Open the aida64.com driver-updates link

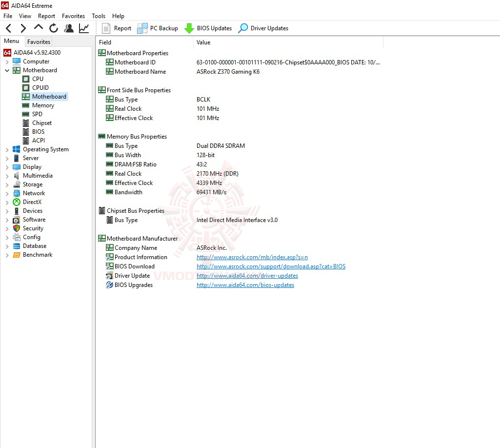coord(247,276)
